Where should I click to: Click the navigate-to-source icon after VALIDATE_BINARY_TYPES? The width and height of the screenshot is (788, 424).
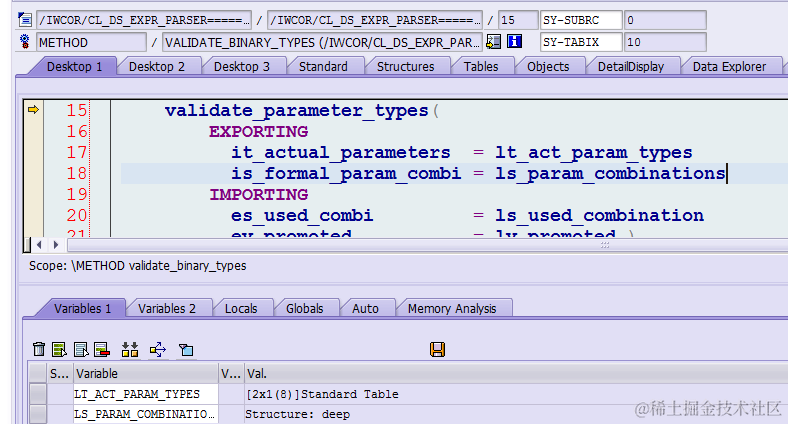click(494, 42)
